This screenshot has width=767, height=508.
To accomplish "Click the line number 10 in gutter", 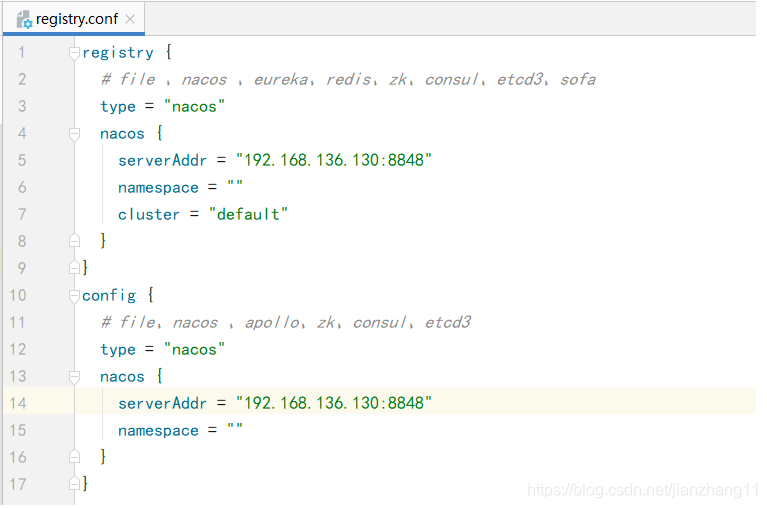I will pos(18,295).
